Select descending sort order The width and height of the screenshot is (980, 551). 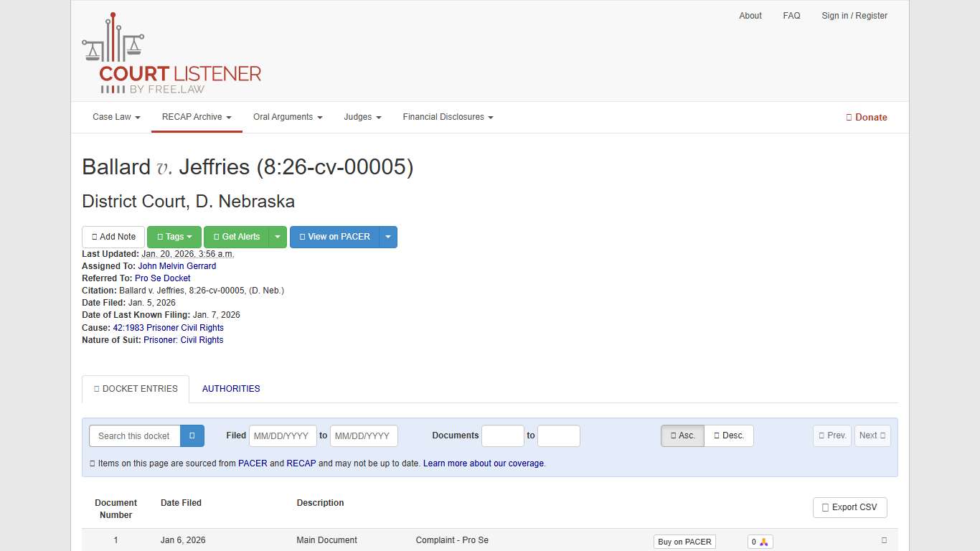click(729, 435)
